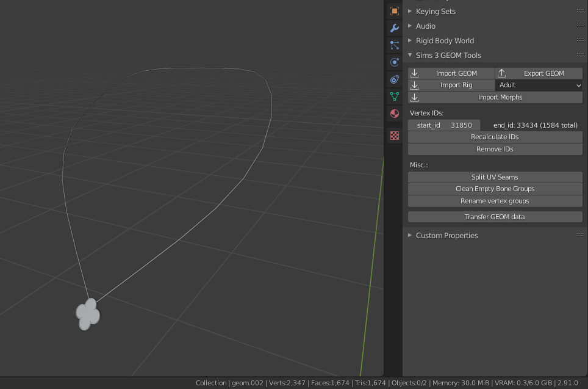Viewport: 588px width, 389px height.
Task: Open the Adult rig type dropdown
Action: [x=539, y=85]
